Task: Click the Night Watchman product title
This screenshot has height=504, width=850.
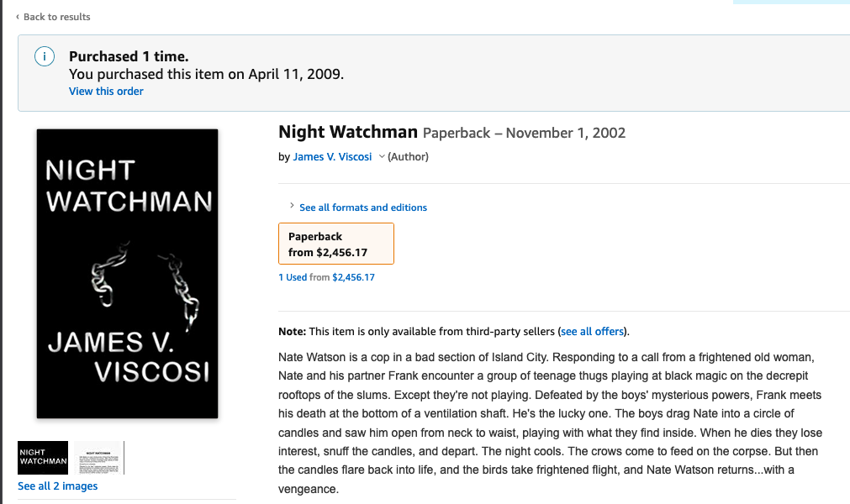Action: click(x=347, y=132)
